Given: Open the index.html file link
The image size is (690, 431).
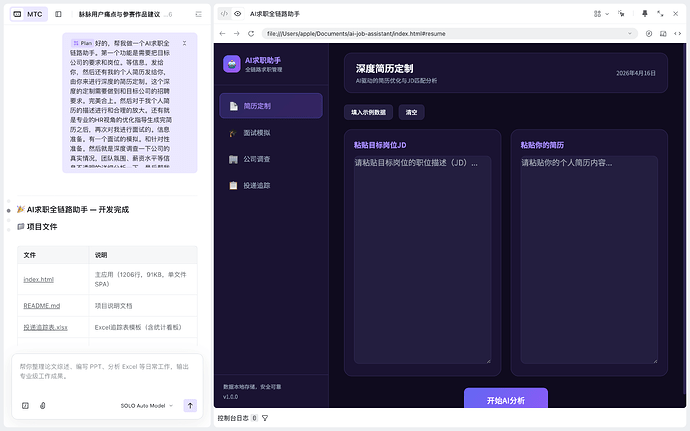Looking at the screenshot, I should (x=38, y=280).
